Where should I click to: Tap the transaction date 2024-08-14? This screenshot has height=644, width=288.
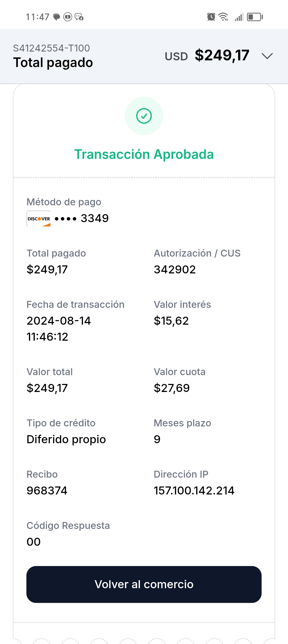click(59, 321)
